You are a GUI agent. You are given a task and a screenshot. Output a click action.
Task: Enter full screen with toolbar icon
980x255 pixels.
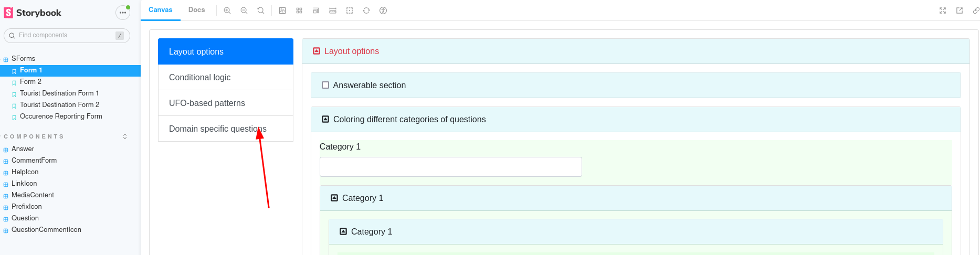coord(943,10)
